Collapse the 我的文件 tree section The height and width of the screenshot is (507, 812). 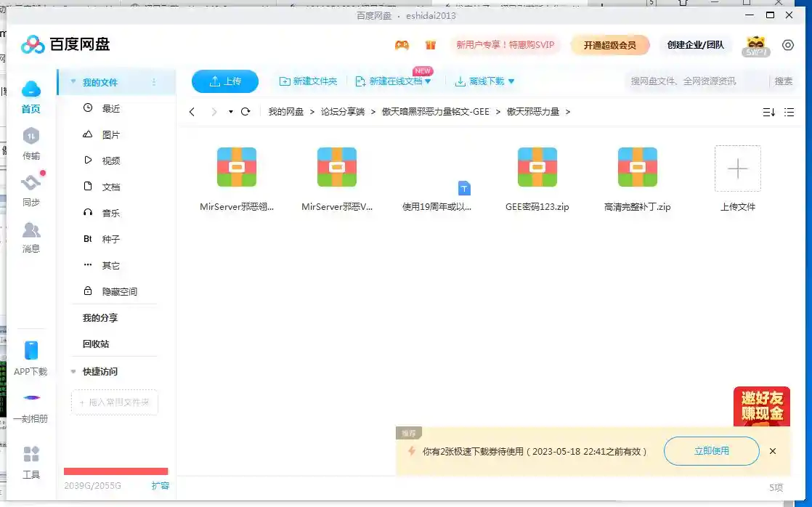tap(73, 82)
